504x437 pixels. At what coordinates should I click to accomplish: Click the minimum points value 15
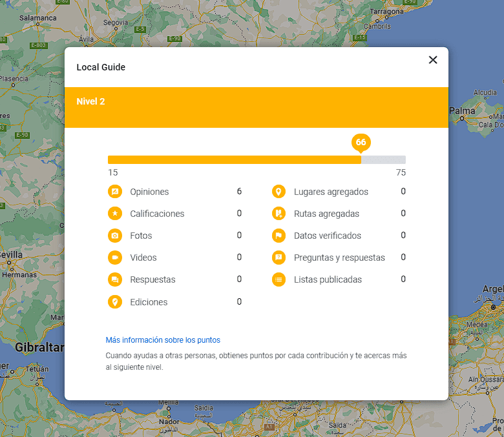[113, 172]
